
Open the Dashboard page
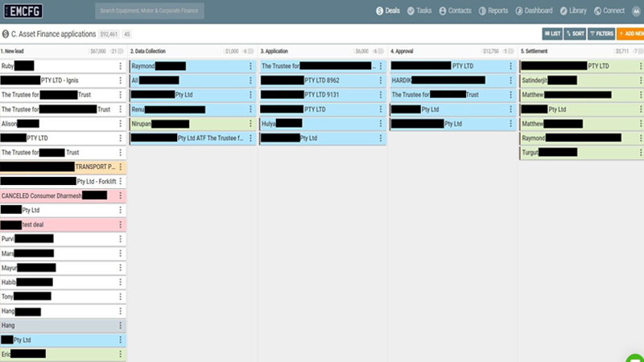click(x=534, y=10)
